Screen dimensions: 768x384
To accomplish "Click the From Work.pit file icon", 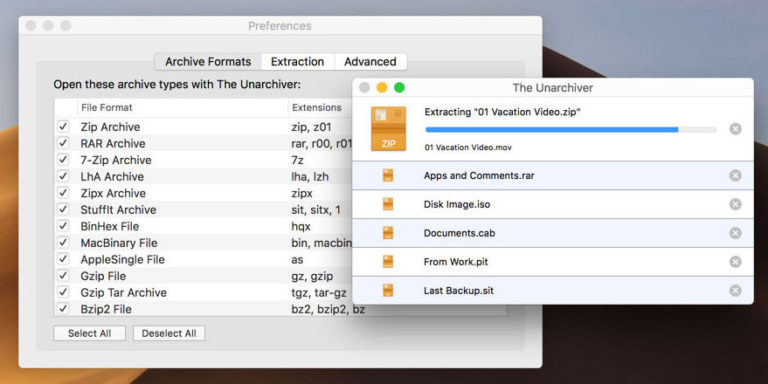I will click(388, 262).
